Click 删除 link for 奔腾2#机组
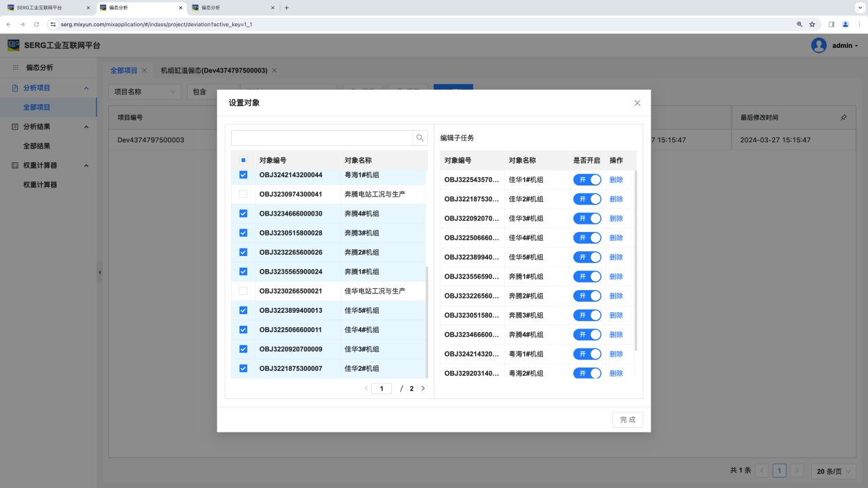The width and height of the screenshot is (868, 488). [616, 296]
